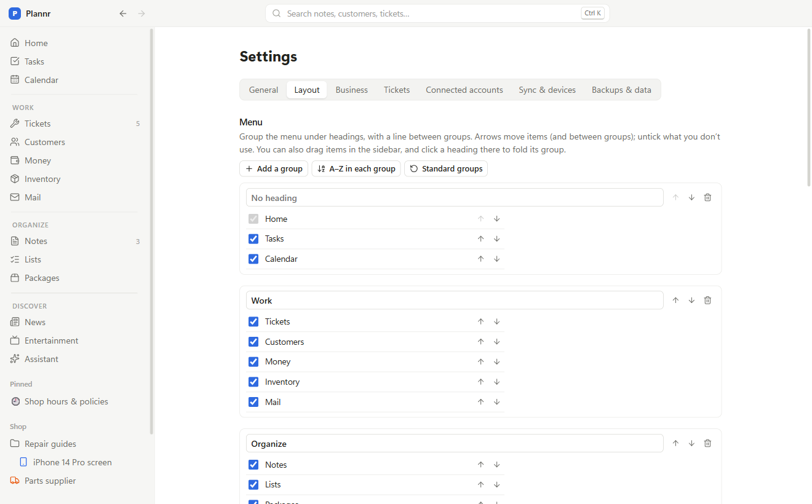Click the Plannr logo icon
Viewport: 812px width, 504px height.
(15, 14)
